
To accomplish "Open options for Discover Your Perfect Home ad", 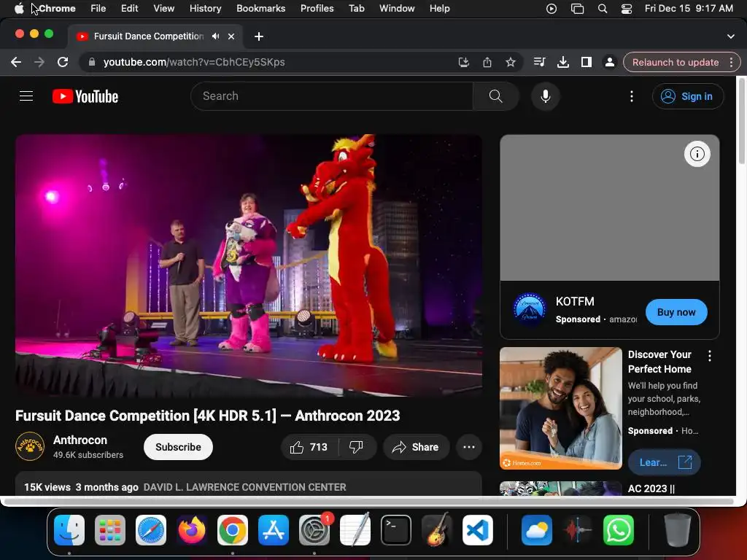I will tap(709, 356).
